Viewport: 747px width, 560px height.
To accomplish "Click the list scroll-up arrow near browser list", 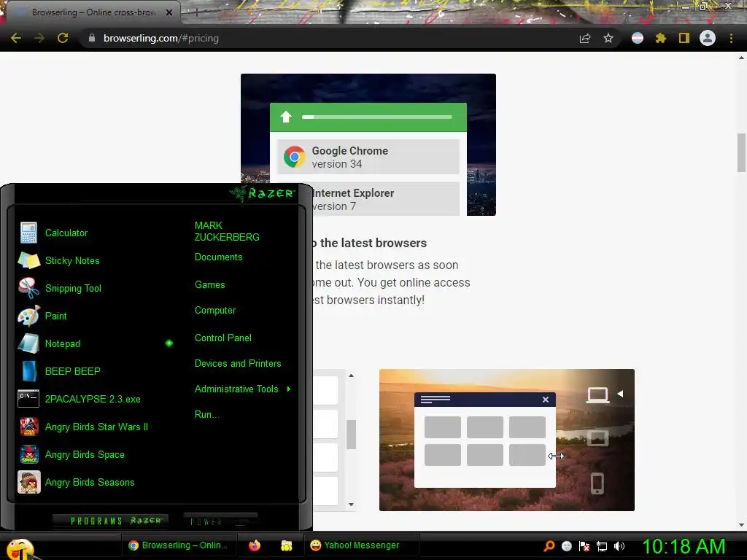I will (351, 376).
